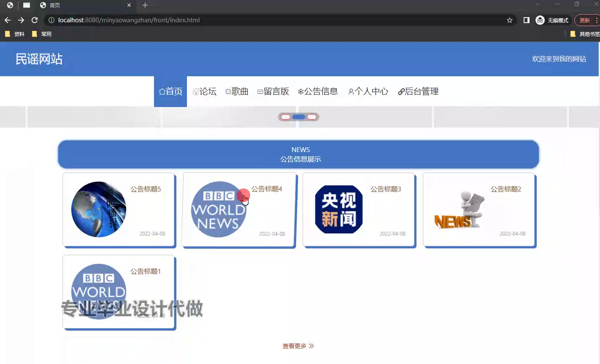This screenshot has width=600, height=364.
Task: Click the NEWS 公告信息展示 banner
Action: pos(298,154)
